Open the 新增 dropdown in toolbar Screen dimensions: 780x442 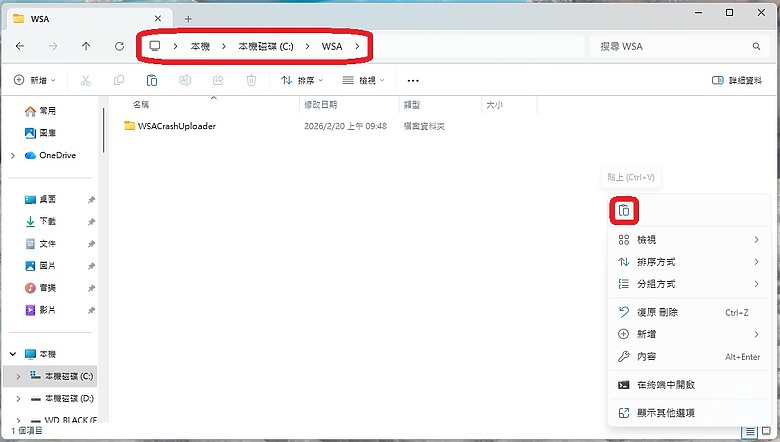point(34,80)
